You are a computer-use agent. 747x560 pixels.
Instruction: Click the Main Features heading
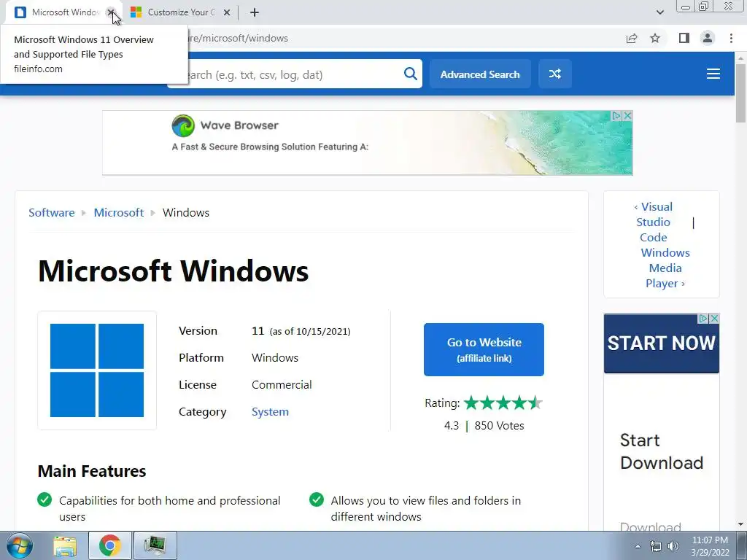click(x=92, y=471)
